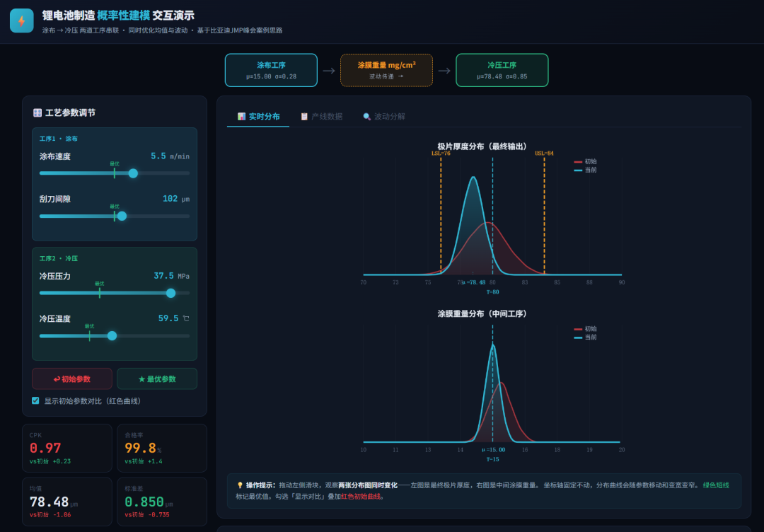This screenshot has height=532, width=764.
Task: Click the 极片厚度分布（最终输出）chart title
Action: click(482, 146)
